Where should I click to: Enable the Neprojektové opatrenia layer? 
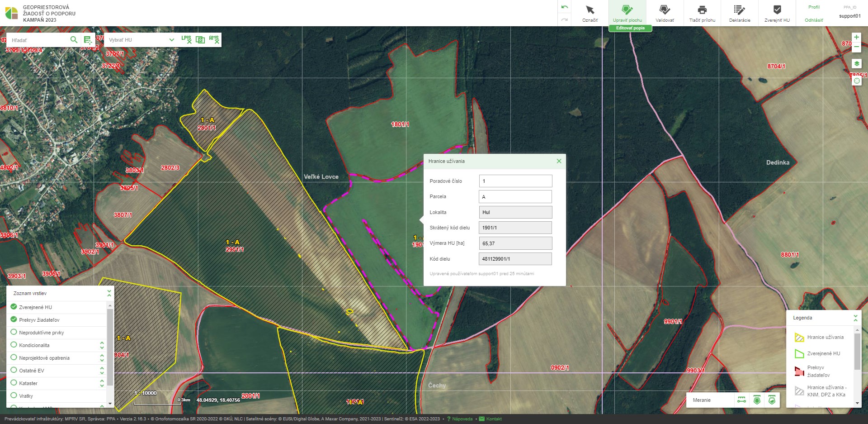[x=14, y=357]
